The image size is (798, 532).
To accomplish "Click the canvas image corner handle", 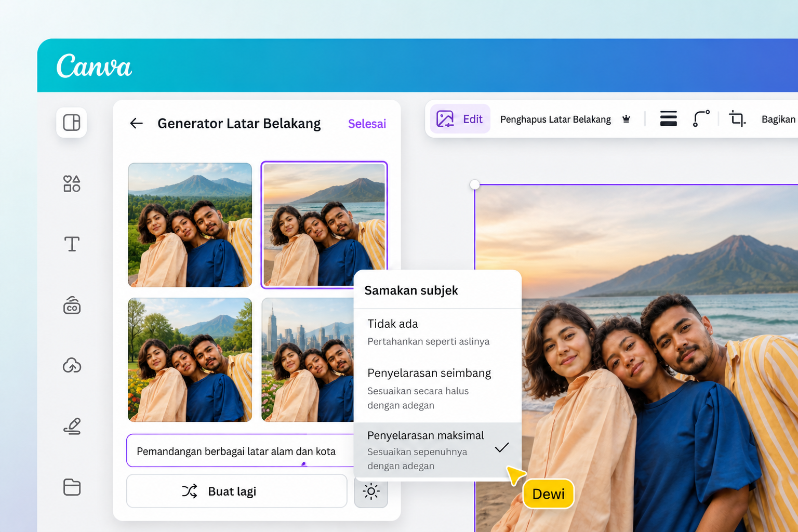I will pyautogui.click(x=474, y=184).
